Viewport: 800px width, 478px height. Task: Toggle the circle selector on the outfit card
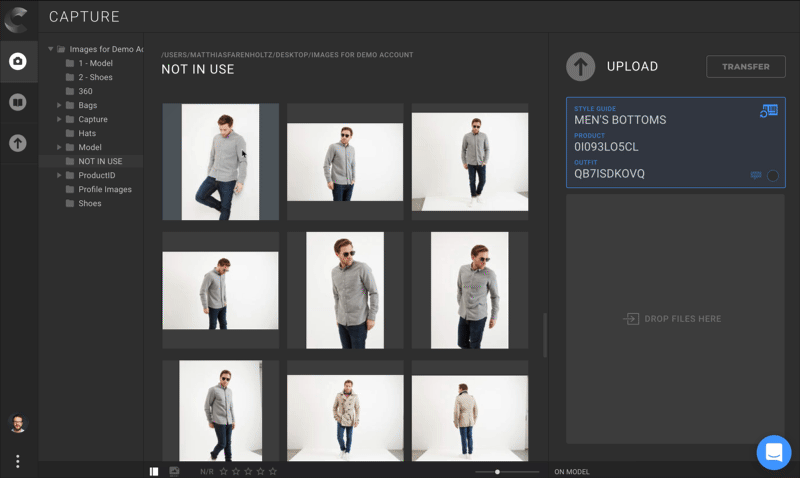(x=772, y=176)
